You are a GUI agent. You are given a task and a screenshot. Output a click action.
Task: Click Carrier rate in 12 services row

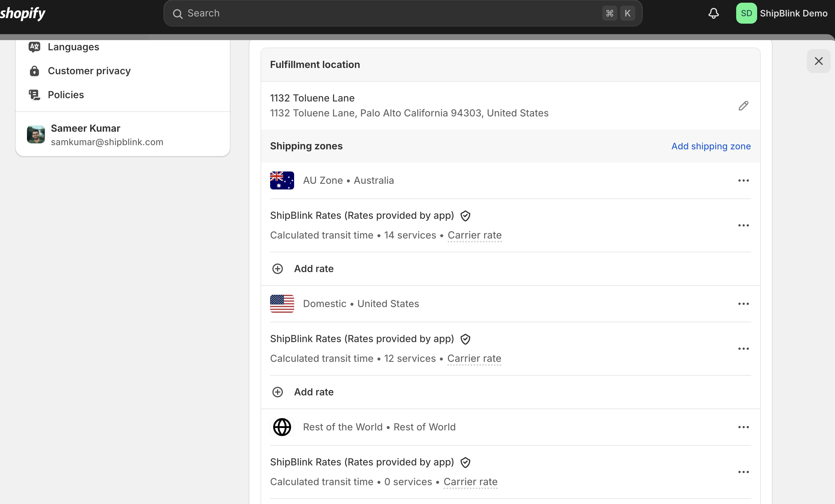pyautogui.click(x=474, y=358)
